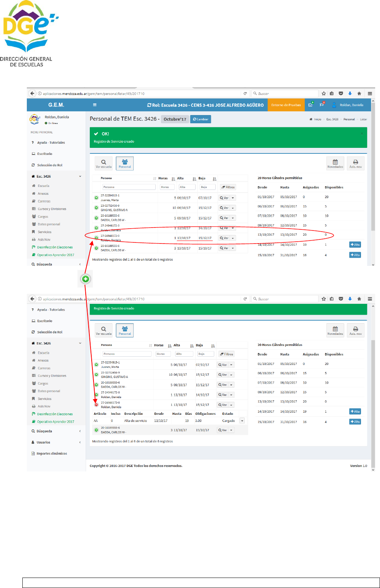
Task: Follow the Personal breadcrumb link
Action: [x=349, y=119]
